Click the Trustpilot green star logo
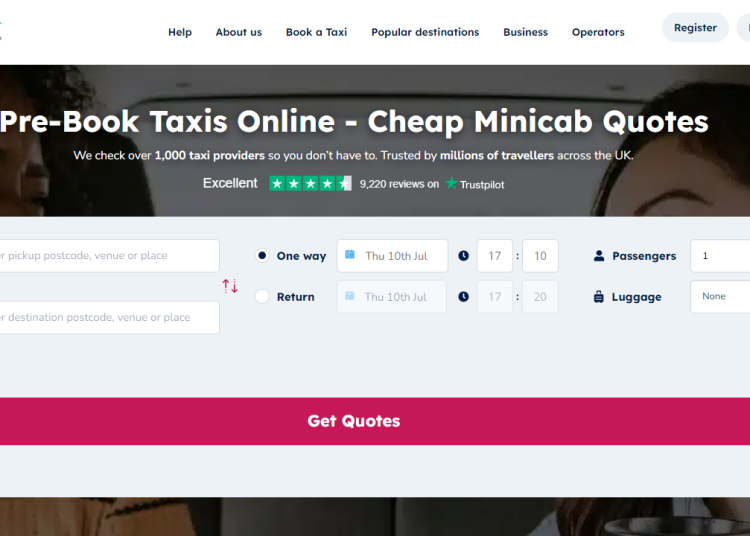Screen dimensions: 750x536 click(x=452, y=183)
